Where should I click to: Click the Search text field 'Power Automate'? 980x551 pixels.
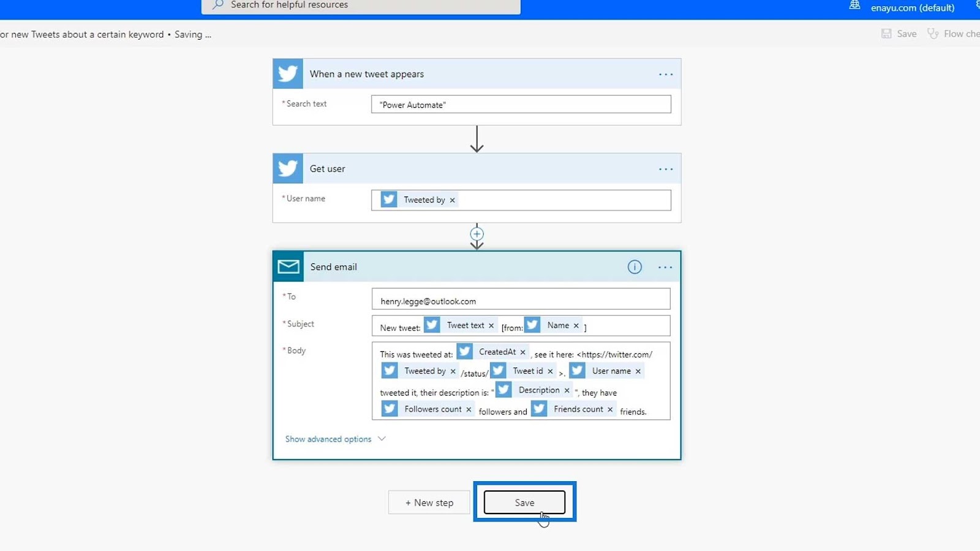(521, 104)
